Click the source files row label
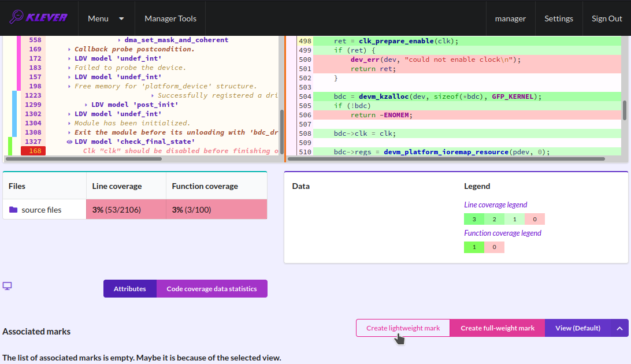 (42, 210)
